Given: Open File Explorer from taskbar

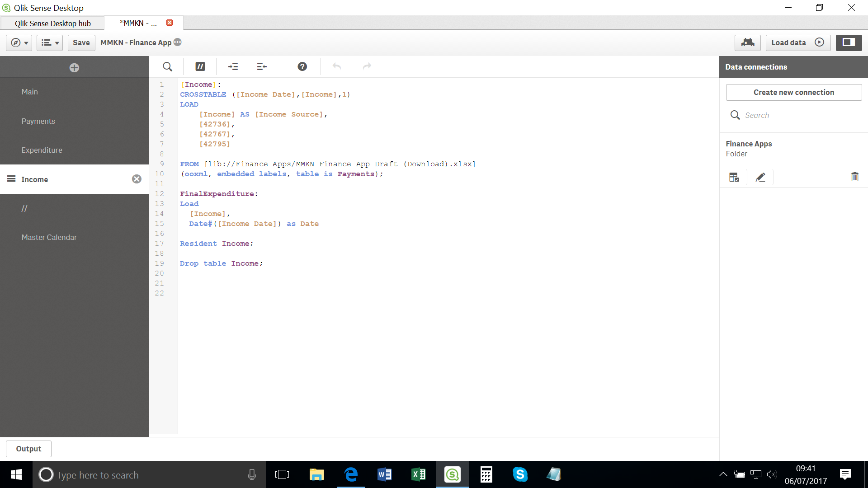Looking at the screenshot, I should [316, 474].
